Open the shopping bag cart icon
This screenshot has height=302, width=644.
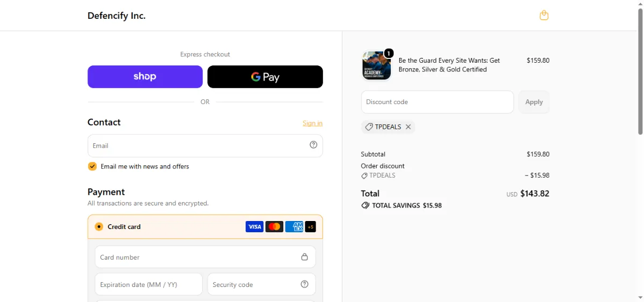pos(544,15)
